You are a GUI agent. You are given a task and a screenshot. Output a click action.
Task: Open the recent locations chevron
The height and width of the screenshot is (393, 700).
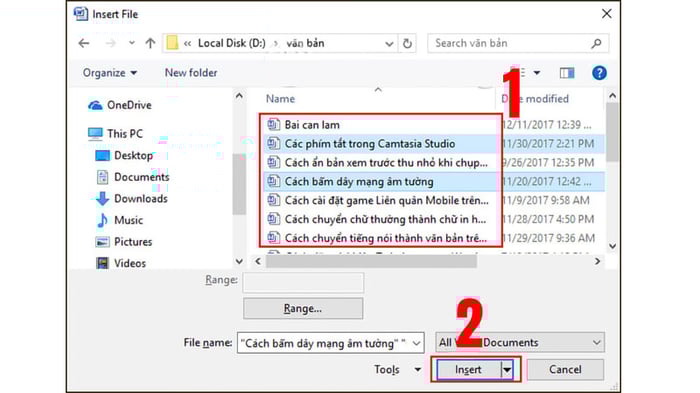pyautogui.click(x=131, y=43)
